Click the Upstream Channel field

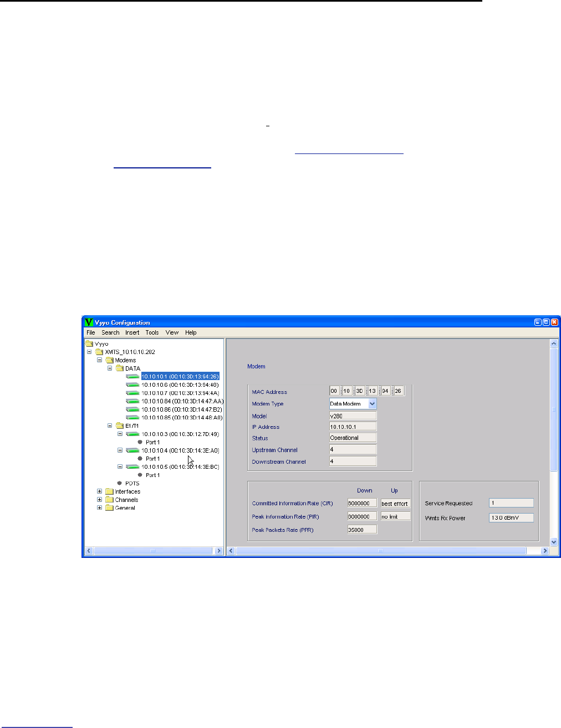pyautogui.click(x=353, y=449)
